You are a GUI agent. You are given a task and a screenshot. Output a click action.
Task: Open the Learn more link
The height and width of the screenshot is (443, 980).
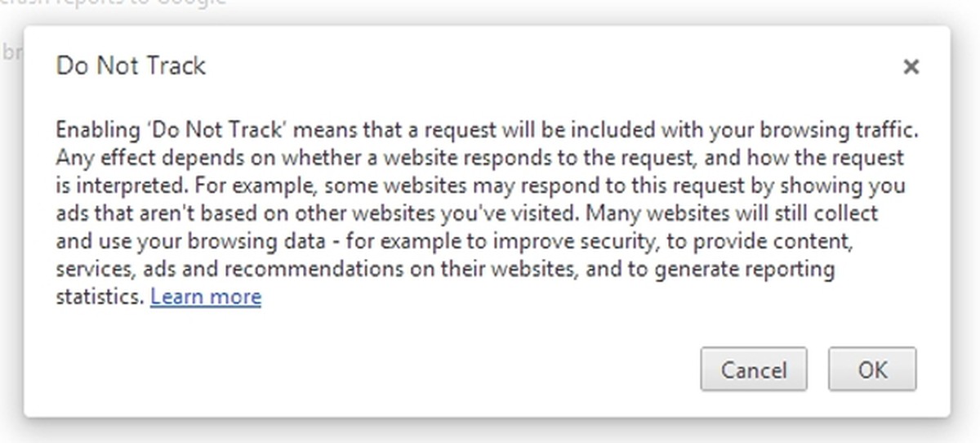206,297
